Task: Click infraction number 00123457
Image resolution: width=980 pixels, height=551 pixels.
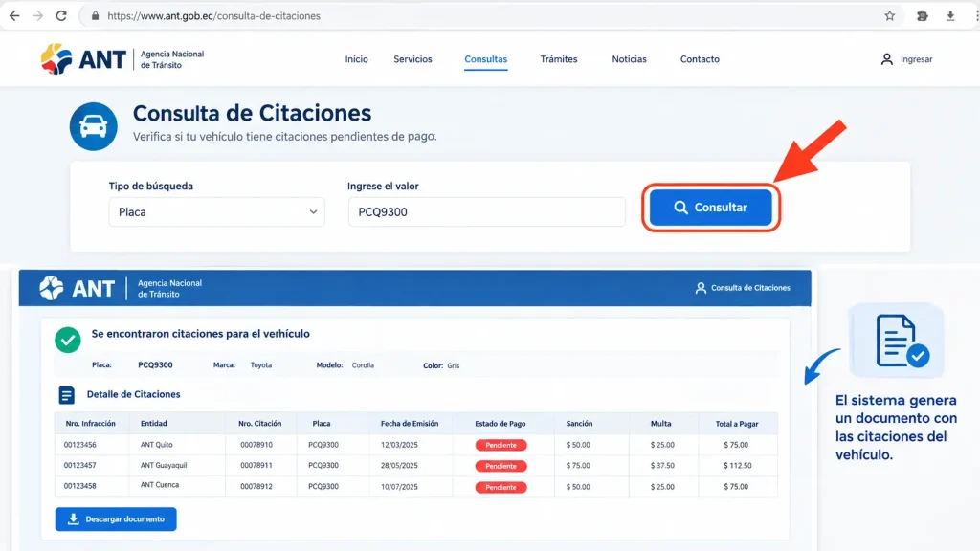Action: [x=80, y=466]
